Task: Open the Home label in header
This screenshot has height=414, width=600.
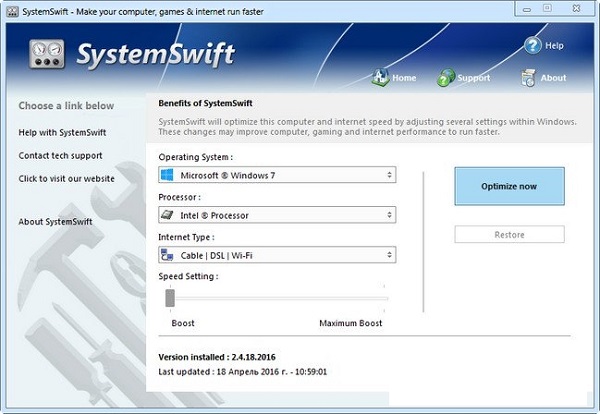Action: pyautogui.click(x=404, y=78)
